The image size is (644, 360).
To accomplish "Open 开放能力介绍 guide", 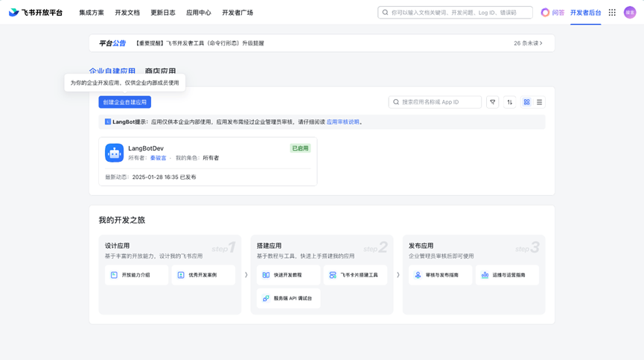I will click(x=136, y=275).
